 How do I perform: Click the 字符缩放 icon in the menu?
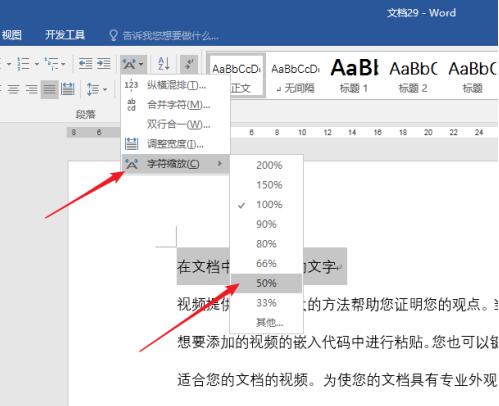131,164
